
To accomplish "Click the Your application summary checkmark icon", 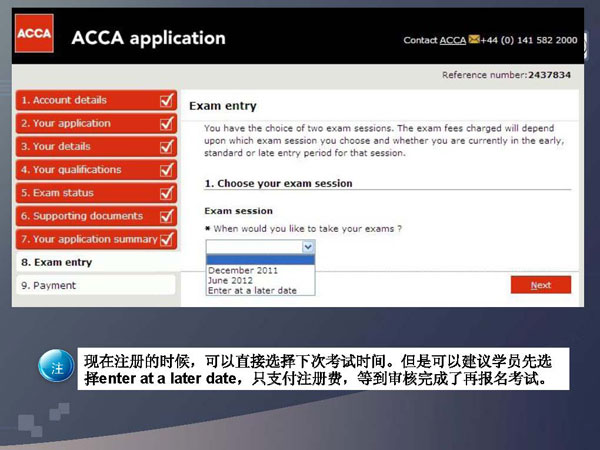I will (167, 239).
